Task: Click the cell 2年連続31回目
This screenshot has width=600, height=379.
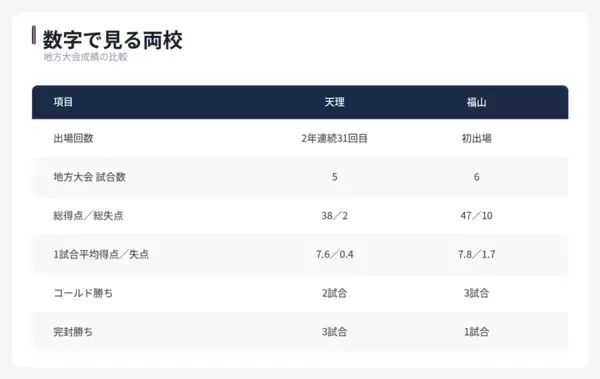Action: 334,138
